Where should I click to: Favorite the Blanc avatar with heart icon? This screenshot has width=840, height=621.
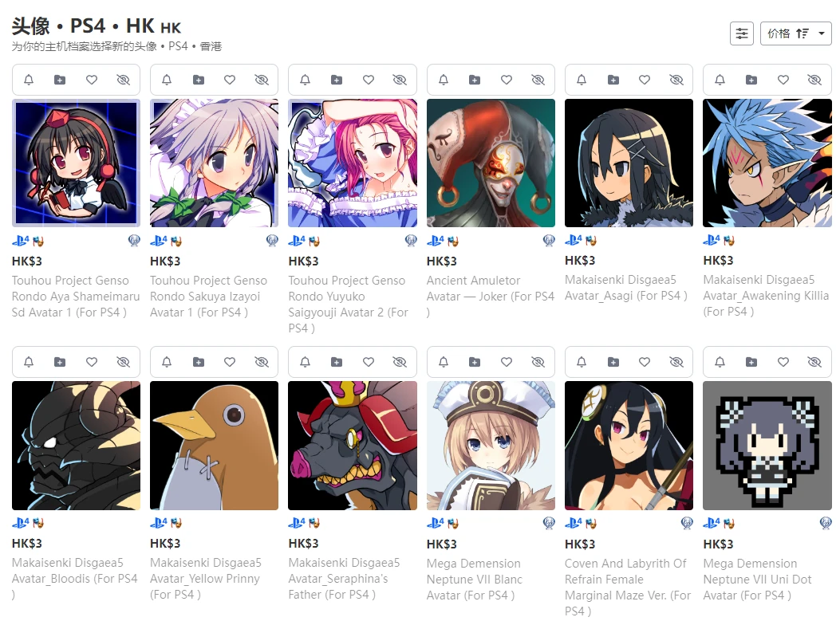tap(507, 363)
